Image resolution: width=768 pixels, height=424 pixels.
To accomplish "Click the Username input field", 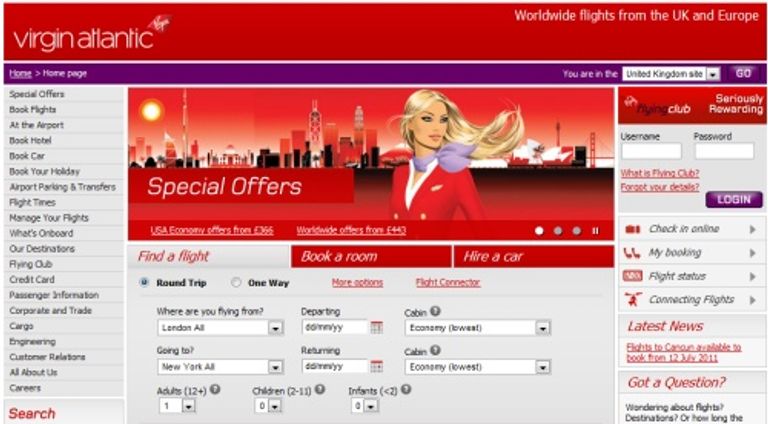I will 651,151.
